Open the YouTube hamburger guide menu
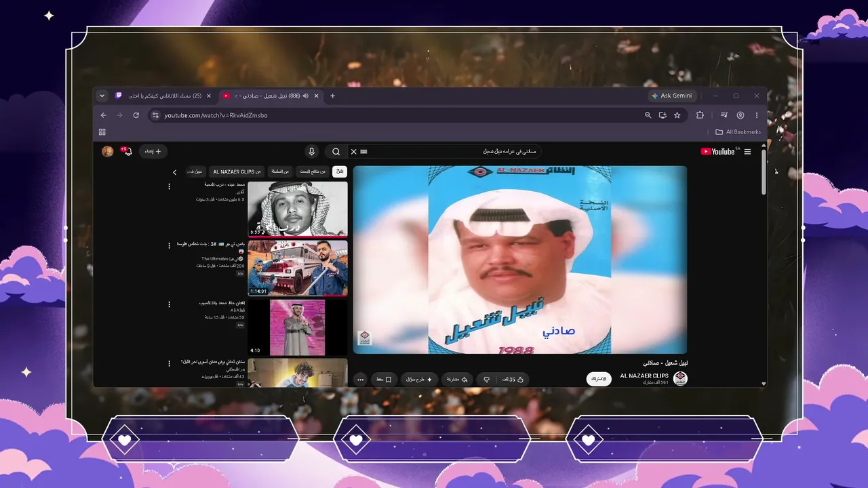 (747, 152)
